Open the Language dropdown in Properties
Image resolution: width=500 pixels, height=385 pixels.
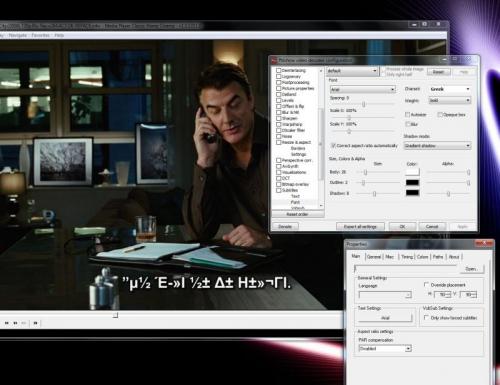[385, 295]
